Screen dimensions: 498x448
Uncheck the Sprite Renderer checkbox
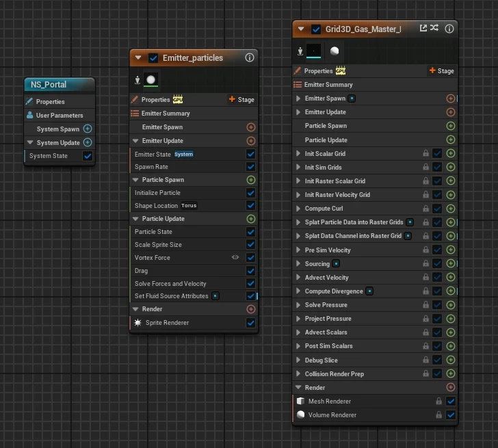(x=250, y=323)
